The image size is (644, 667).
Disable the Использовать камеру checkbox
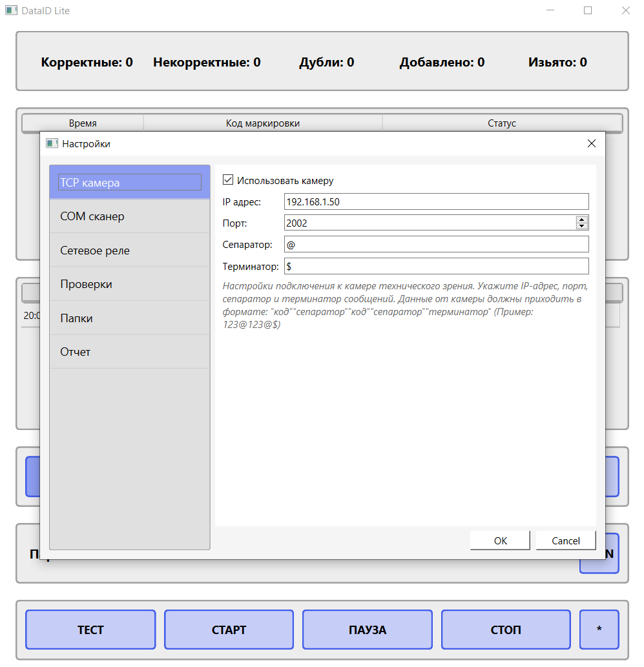(228, 180)
